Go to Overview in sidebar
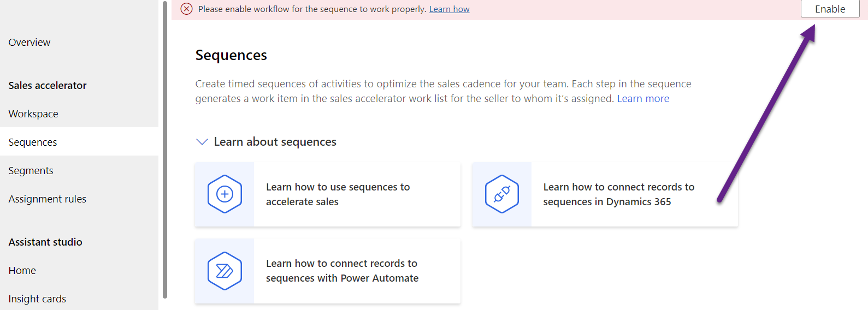Viewport: 868px width, 310px height. 29,43
